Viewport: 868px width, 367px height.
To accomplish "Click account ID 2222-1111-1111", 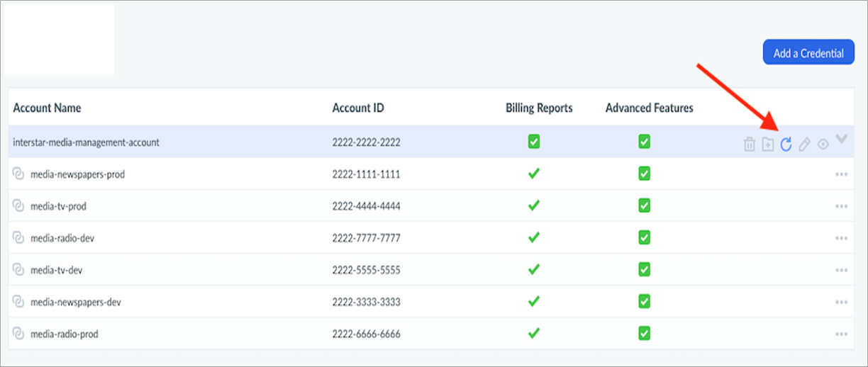I will tap(366, 174).
